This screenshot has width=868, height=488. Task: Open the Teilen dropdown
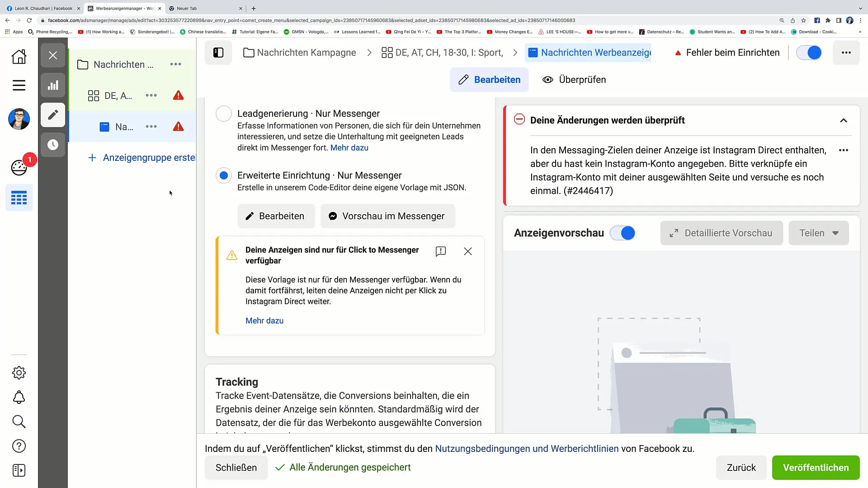coord(819,233)
